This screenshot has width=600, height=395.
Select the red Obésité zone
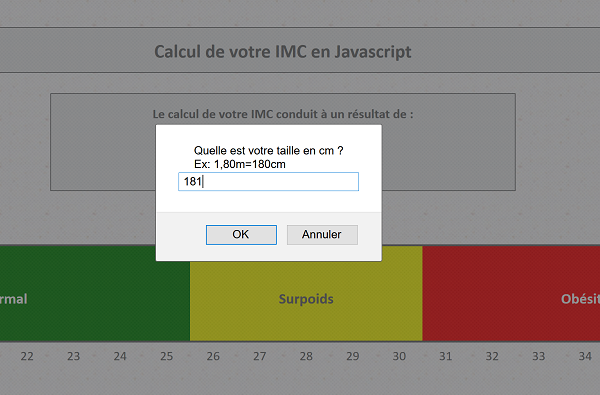511,293
